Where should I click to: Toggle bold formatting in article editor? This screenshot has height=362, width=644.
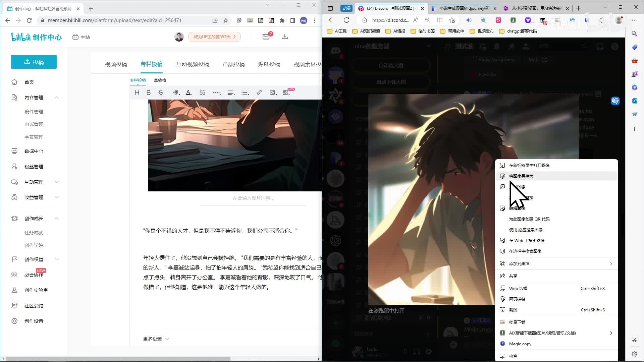149,93
